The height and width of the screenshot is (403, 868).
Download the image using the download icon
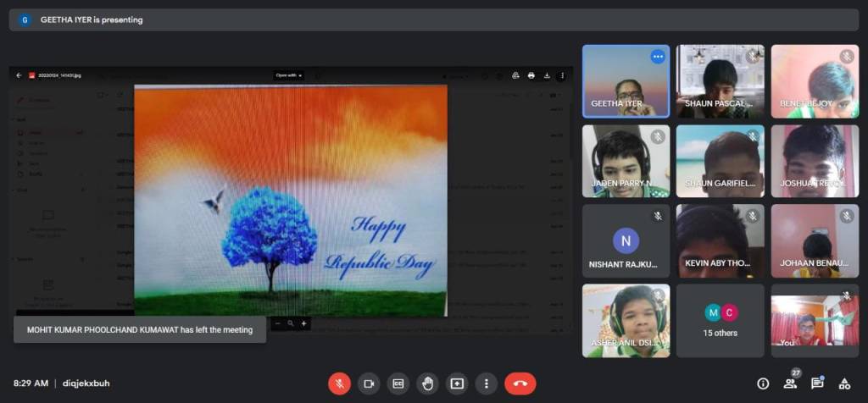547,75
